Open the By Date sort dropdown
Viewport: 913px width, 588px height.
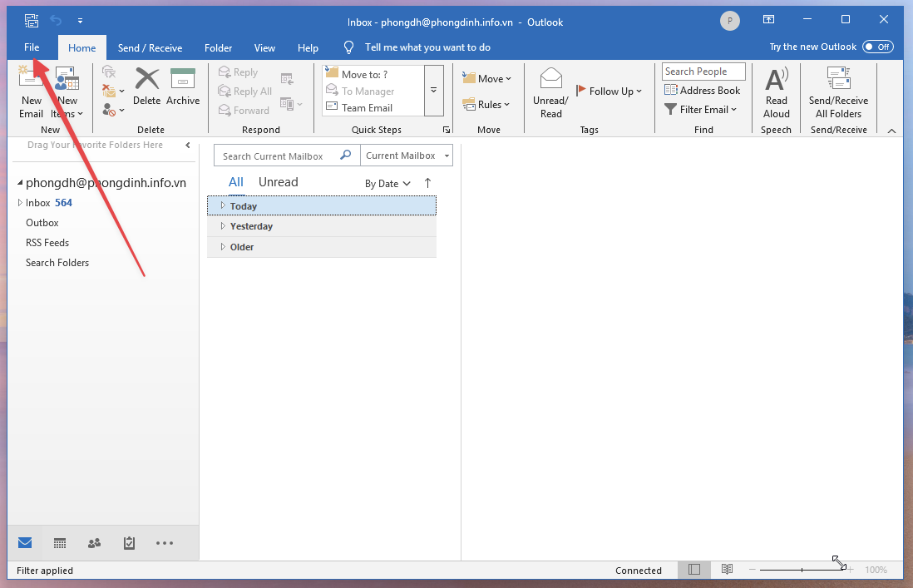[x=387, y=183]
